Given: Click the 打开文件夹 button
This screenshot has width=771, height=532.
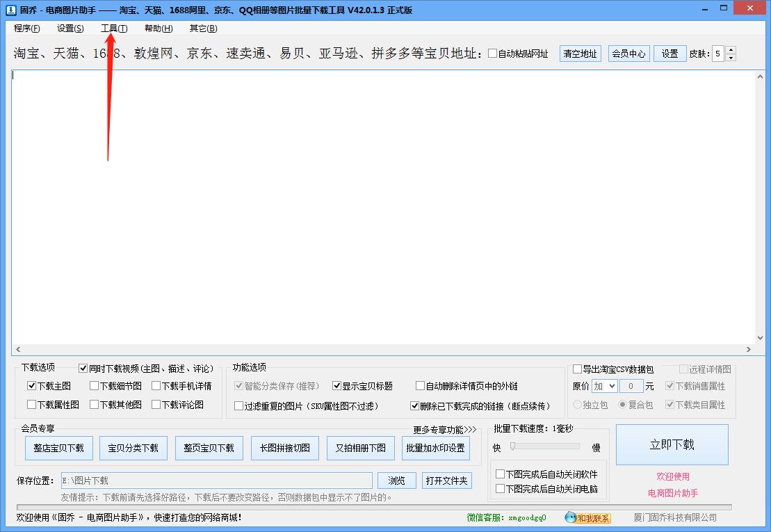Looking at the screenshot, I should tap(446, 480).
